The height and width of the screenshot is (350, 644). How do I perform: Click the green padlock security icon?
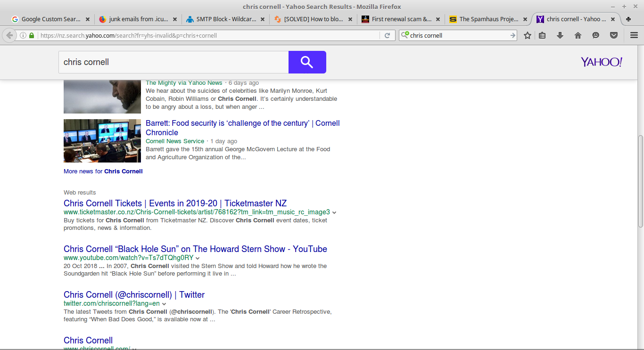click(32, 35)
